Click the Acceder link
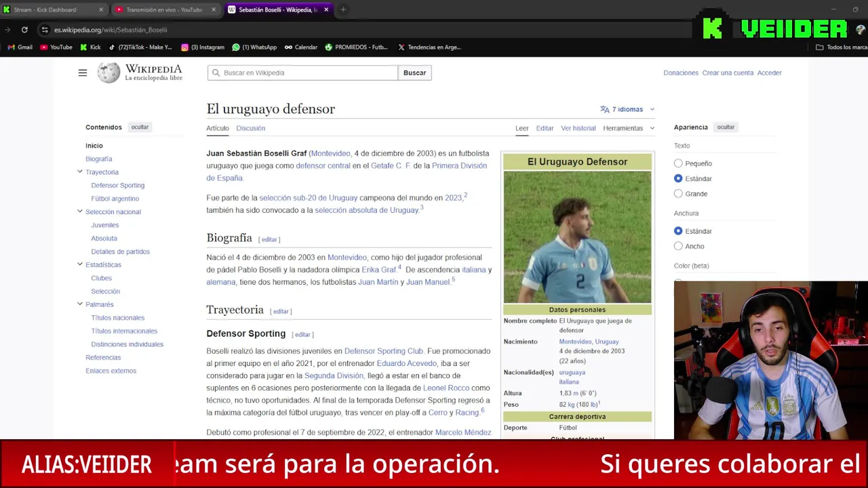 (770, 73)
